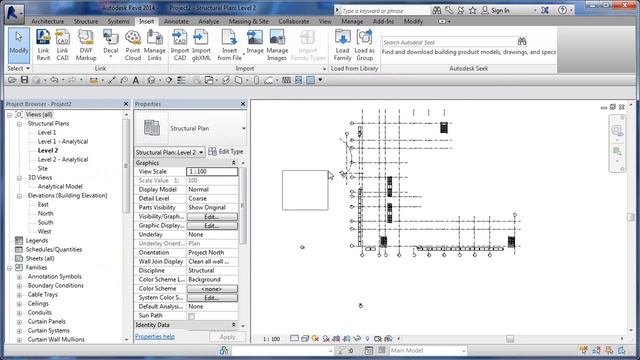Close the Properties palette
This screenshot has height=360, width=640.
click(243, 104)
